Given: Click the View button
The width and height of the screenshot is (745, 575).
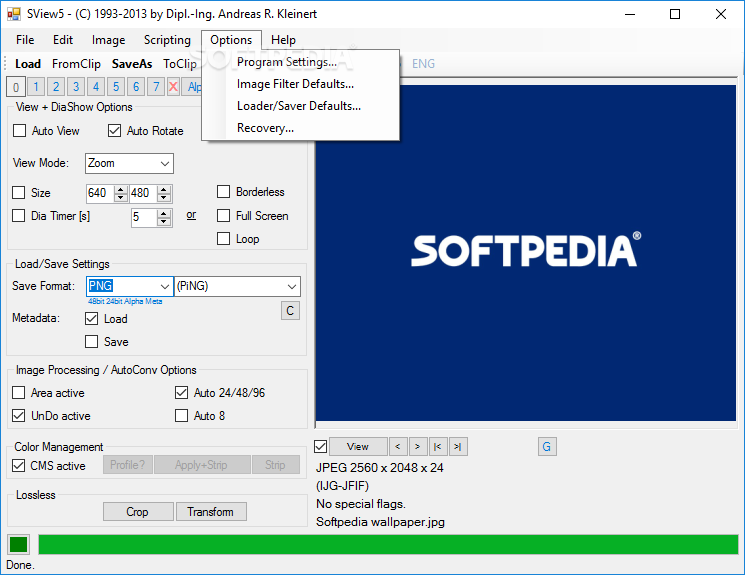Looking at the screenshot, I should (358, 447).
